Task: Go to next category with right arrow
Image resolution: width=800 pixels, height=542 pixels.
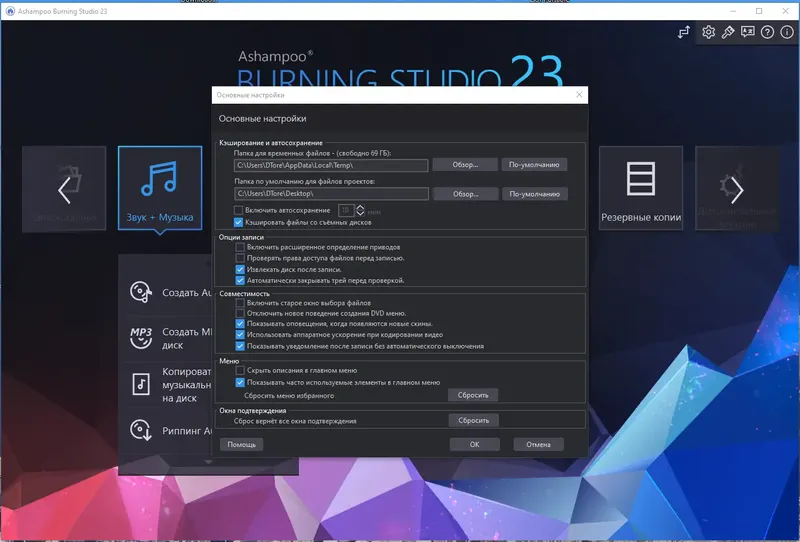Action: 737,190
